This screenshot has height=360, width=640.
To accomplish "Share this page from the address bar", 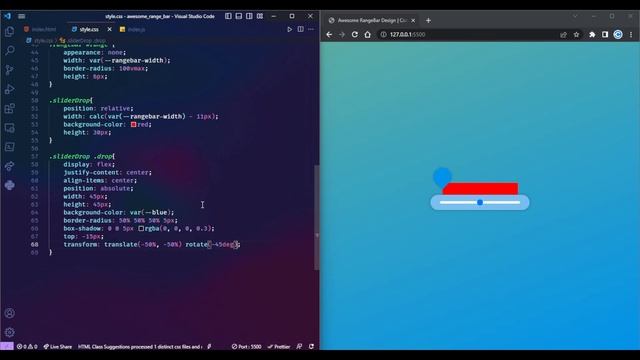I will click(x=563, y=35).
